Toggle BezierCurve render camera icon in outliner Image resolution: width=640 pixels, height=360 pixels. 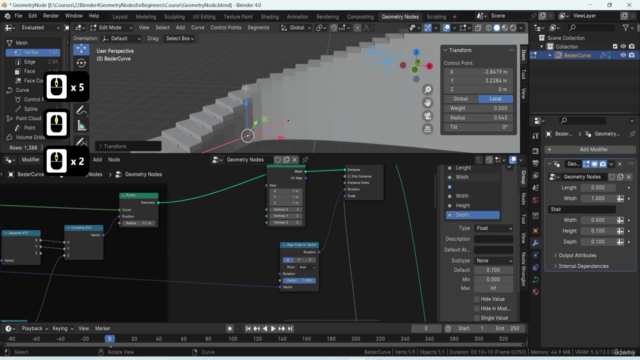[x=632, y=55]
